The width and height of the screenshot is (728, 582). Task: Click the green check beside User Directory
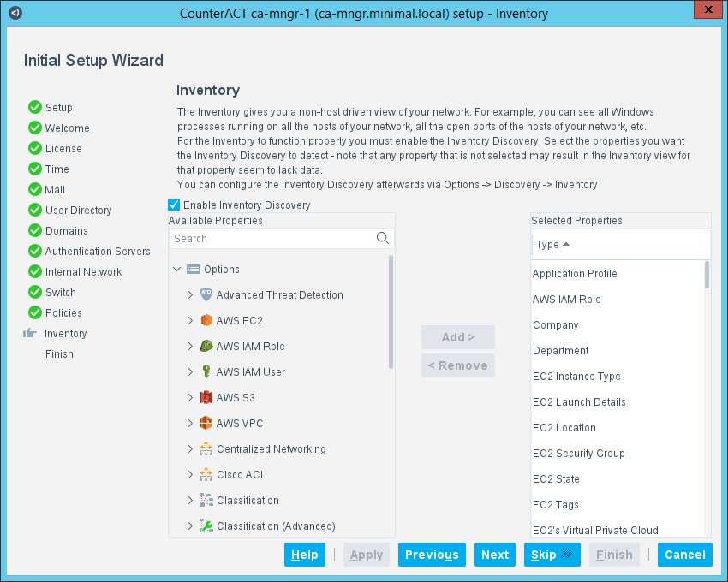[35, 210]
